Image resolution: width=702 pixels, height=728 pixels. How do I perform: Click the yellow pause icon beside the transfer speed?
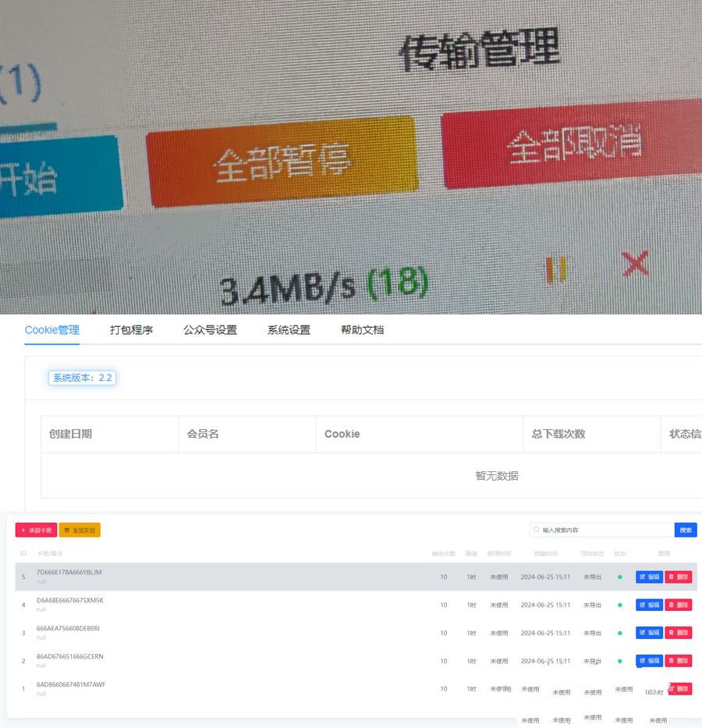[557, 266]
